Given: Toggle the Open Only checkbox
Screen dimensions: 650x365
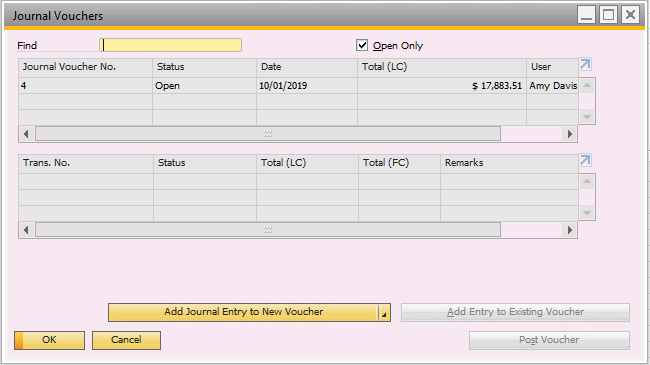Looking at the screenshot, I should (362, 45).
